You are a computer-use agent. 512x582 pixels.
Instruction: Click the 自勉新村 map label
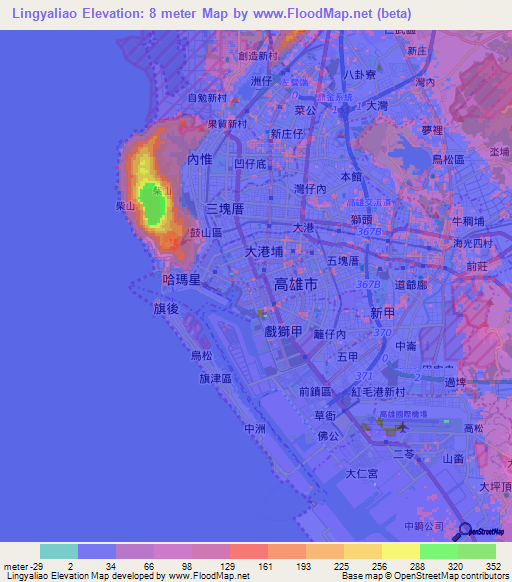pyautogui.click(x=207, y=98)
